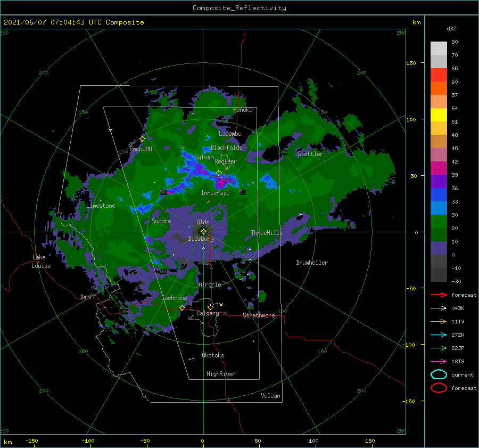The height and width of the screenshot is (448, 479).
Task: Click the RedDeer city label
Action: (226, 161)
